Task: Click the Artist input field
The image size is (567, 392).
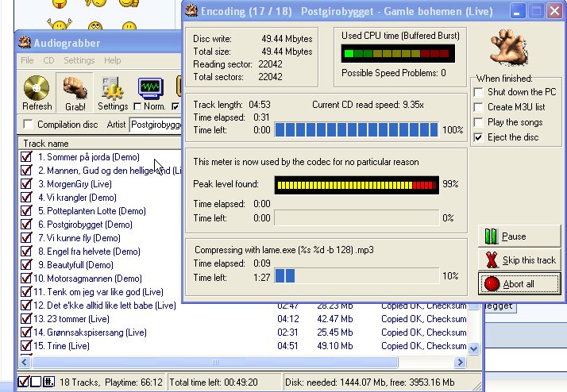Action: click(156, 125)
